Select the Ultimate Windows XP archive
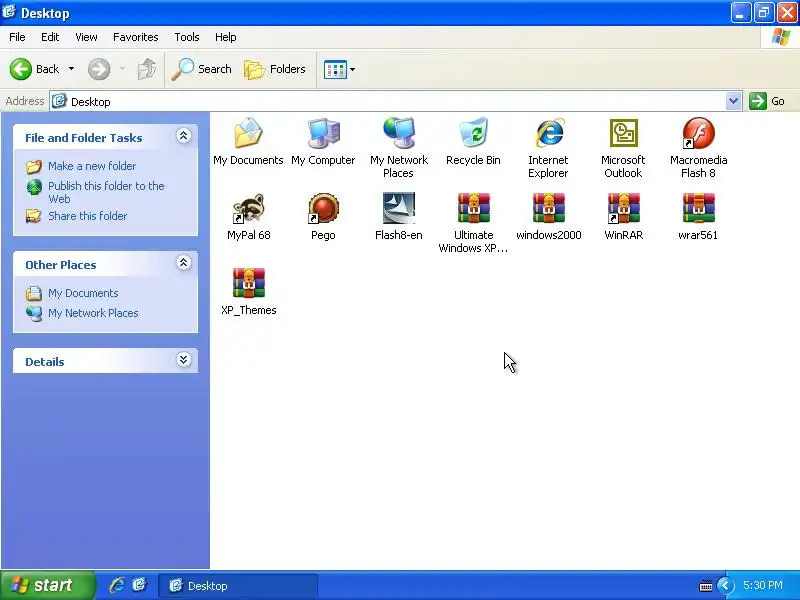Image resolution: width=800 pixels, height=600 pixels. click(473, 208)
